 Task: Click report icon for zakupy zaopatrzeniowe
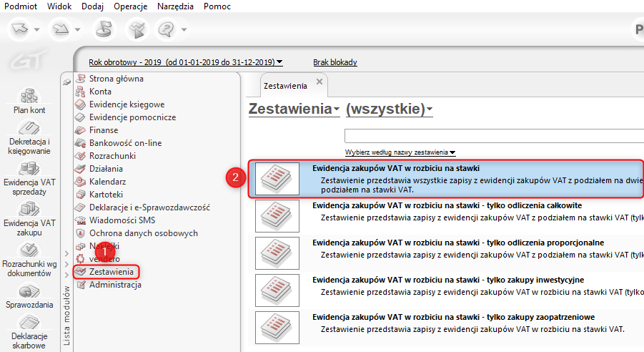(x=277, y=328)
